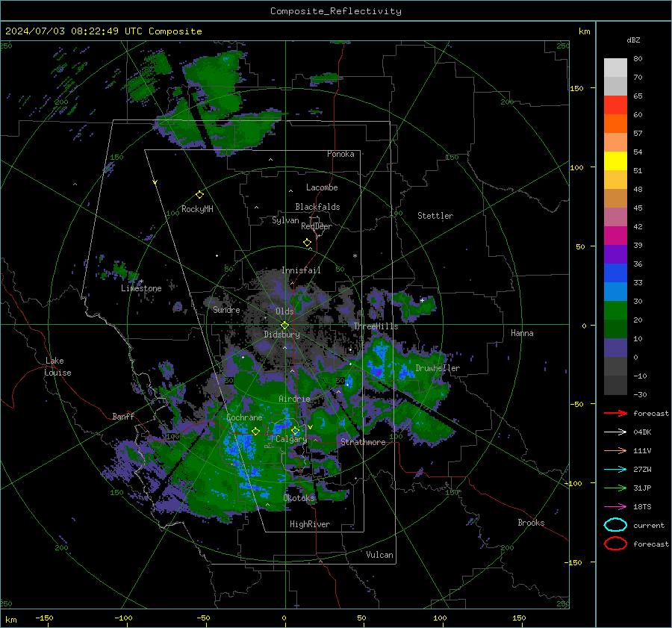Click the HighRiver city label
The image size is (672, 628).
pyautogui.click(x=310, y=524)
